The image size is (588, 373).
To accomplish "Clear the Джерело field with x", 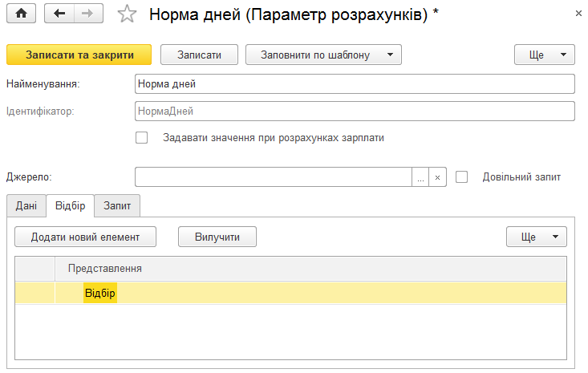I will click(x=437, y=177).
